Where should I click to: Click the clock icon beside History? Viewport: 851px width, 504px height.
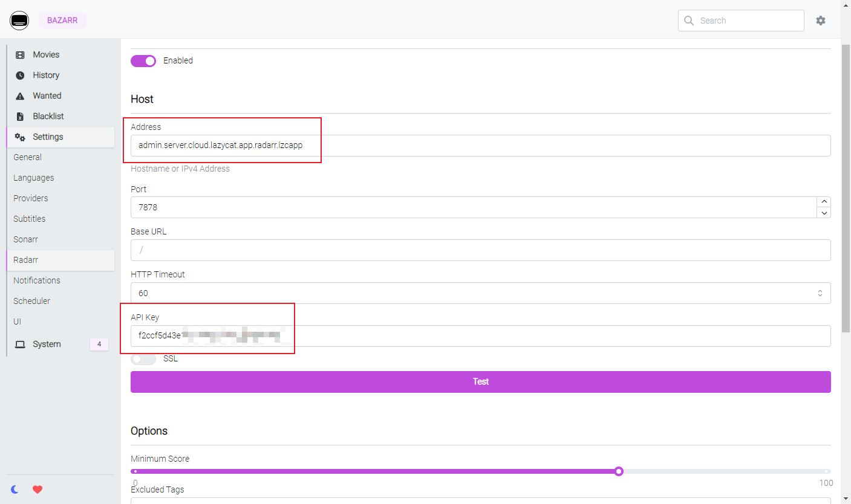(x=20, y=76)
